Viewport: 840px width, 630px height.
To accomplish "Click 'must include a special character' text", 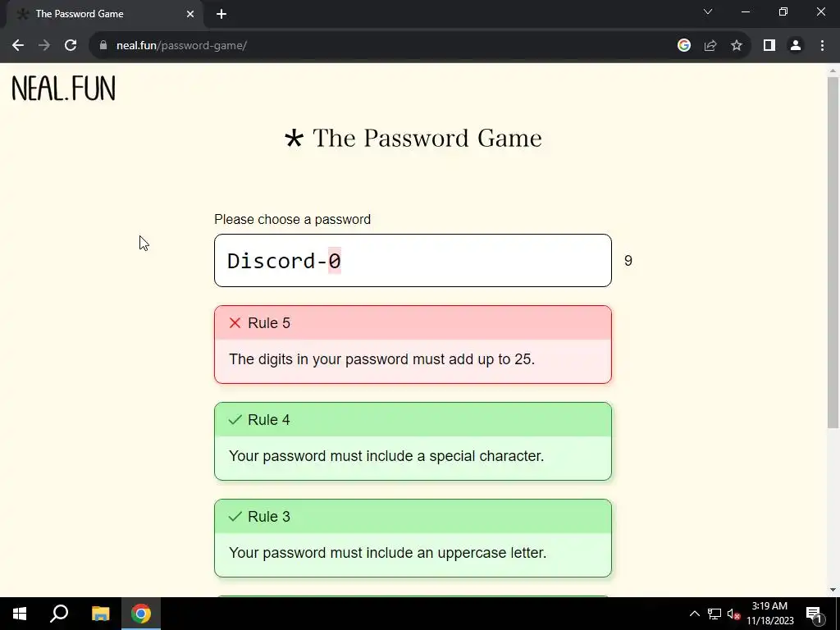I will coord(386,456).
